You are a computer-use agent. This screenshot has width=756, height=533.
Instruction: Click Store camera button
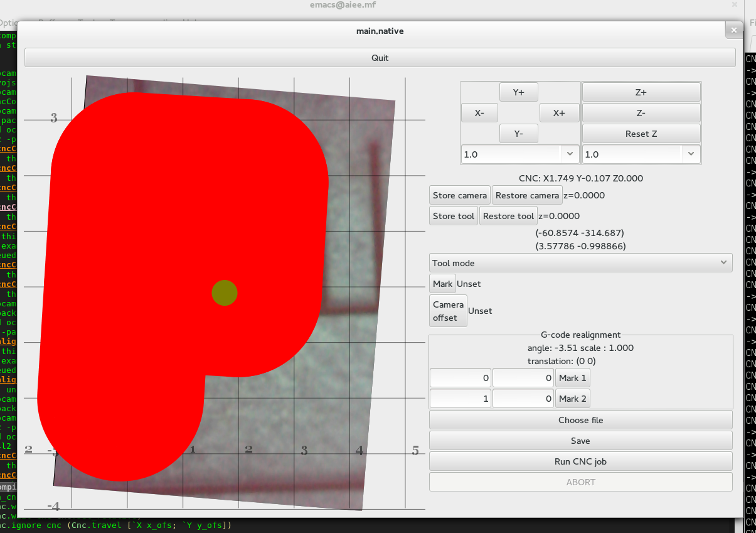tap(460, 195)
